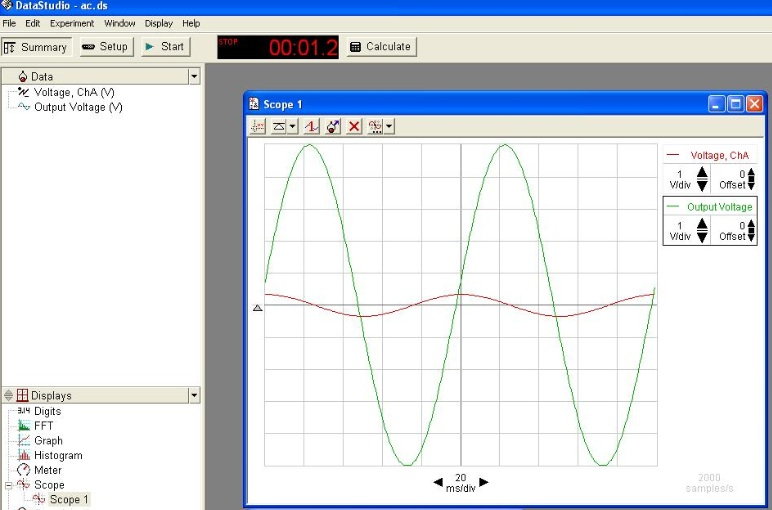Image resolution: width=772 pixels, height=510 pixels.
Task: Increase the time per division with right arrow
Action: coord(484,482)
